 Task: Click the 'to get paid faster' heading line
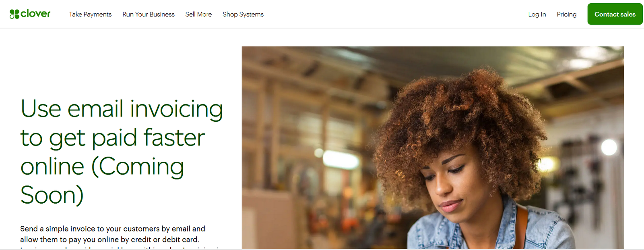(113, 138)
